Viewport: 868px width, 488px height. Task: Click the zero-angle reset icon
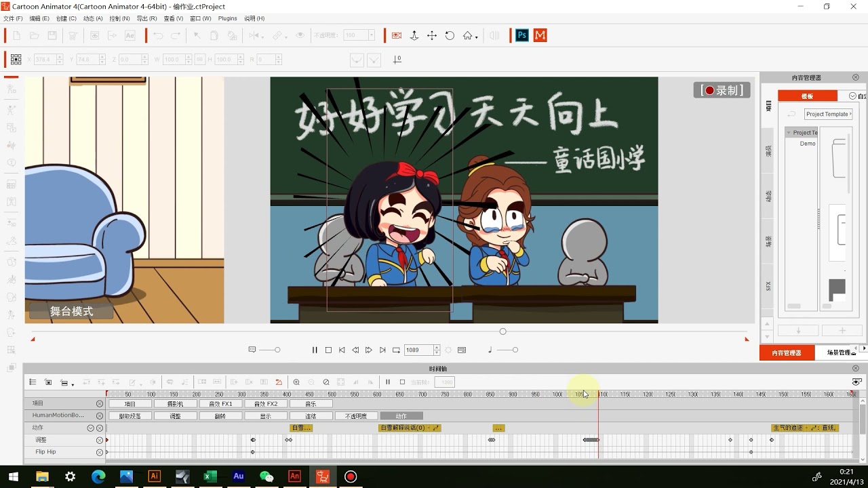[397, 60]
